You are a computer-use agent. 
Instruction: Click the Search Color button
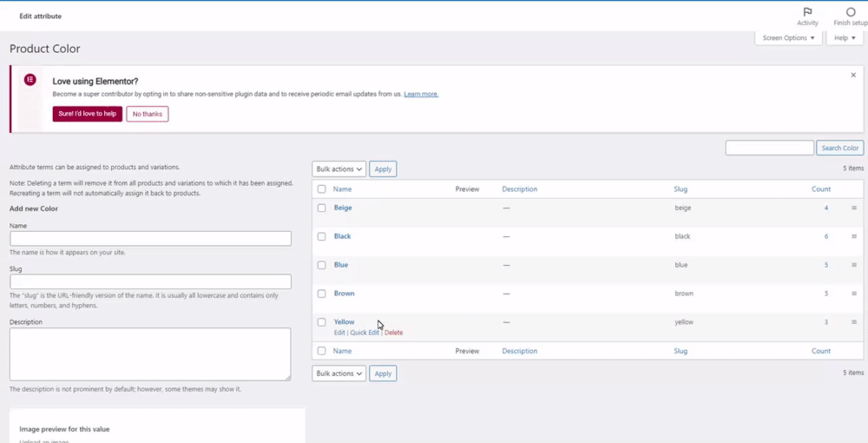[840, 149]
